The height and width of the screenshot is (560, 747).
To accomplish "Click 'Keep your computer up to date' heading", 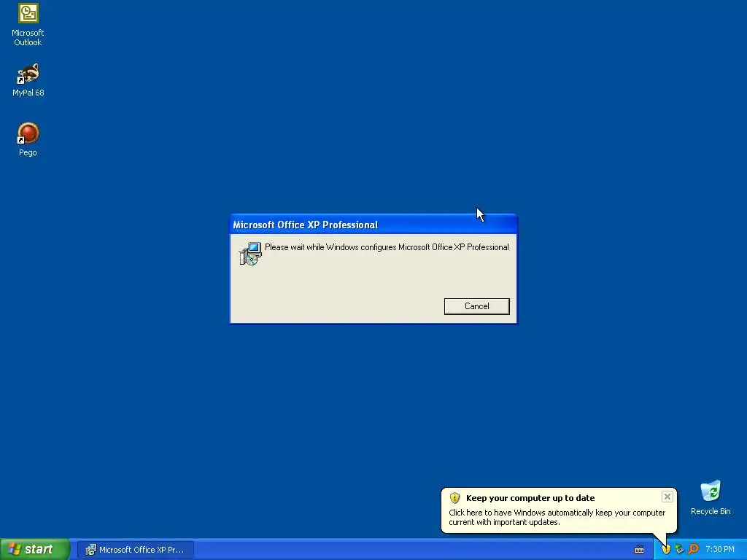I will pyautogui.click(x=530, y=498).
